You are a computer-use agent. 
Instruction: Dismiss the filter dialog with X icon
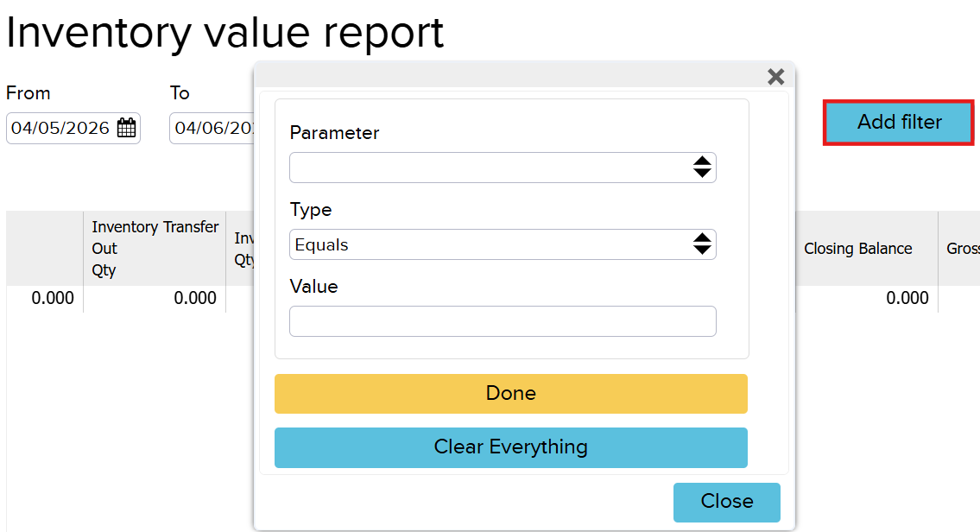(775, 77)
